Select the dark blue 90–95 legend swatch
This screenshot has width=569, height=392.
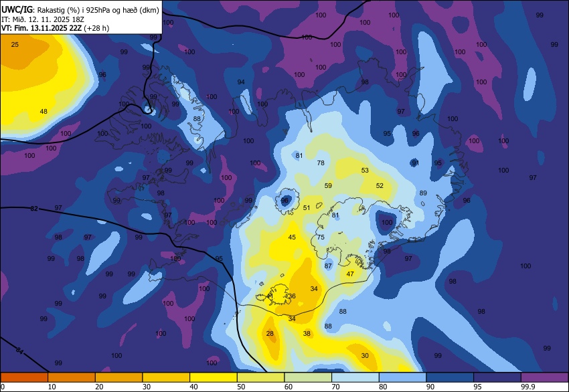pos(450,377)
